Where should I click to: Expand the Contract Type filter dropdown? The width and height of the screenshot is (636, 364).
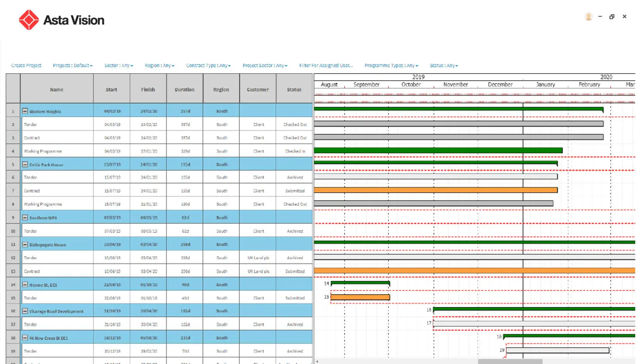(208, 66)
